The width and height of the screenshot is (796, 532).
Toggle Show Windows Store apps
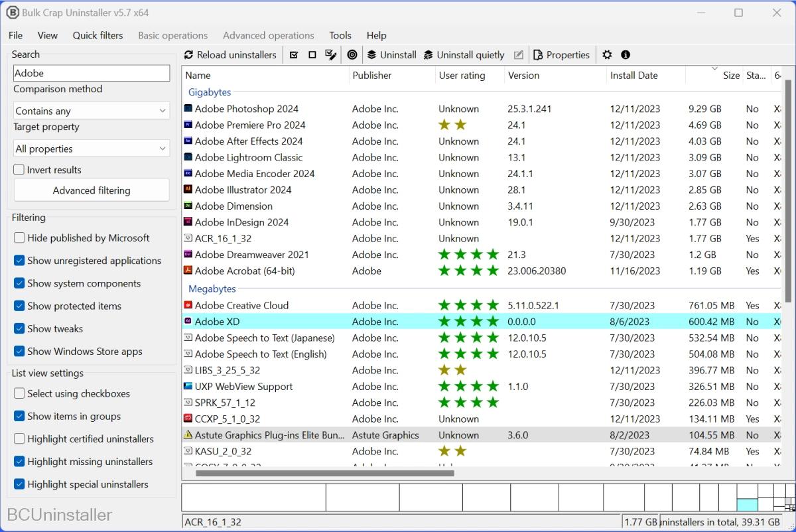click(x=19, y=352)
